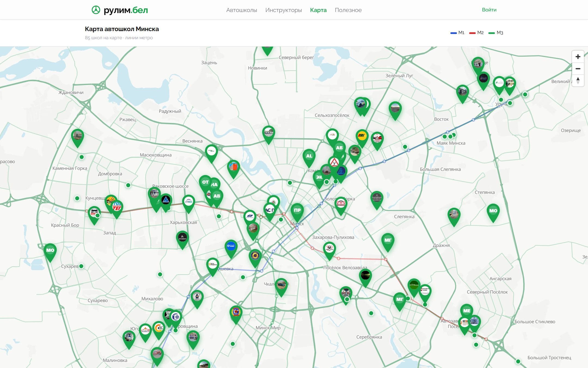Click the Серебрянка district label
Viewport: 588px width, 368px height.
[369, 337]
